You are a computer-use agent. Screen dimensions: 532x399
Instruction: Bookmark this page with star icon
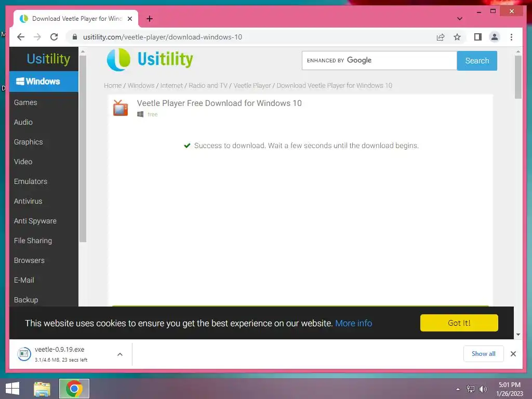click(x=457, y=37)
